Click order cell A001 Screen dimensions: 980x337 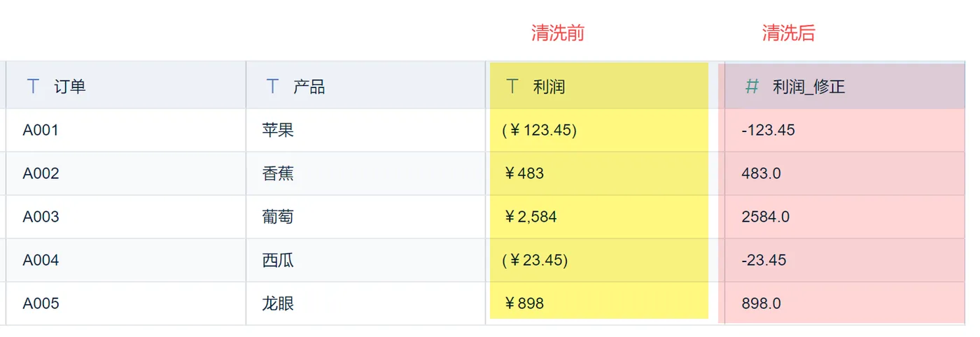click(41, 130)
